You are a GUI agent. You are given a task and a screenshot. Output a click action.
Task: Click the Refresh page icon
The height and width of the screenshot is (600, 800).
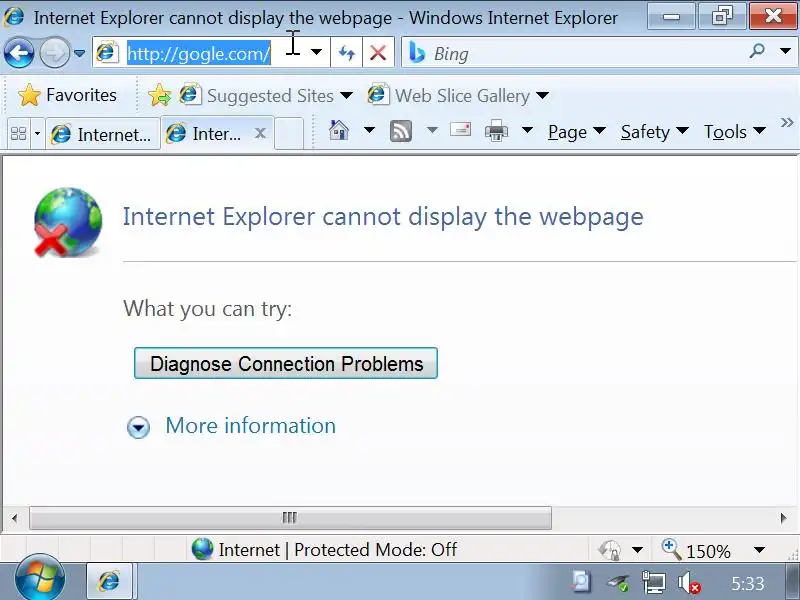pyautogui.click(x=346, y=53)
